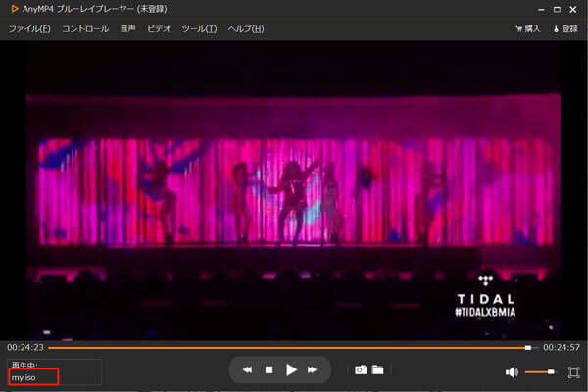This screenshot has width=588, height=392.
Task: Open the ツール(T) menu
Action: point(199,28)
